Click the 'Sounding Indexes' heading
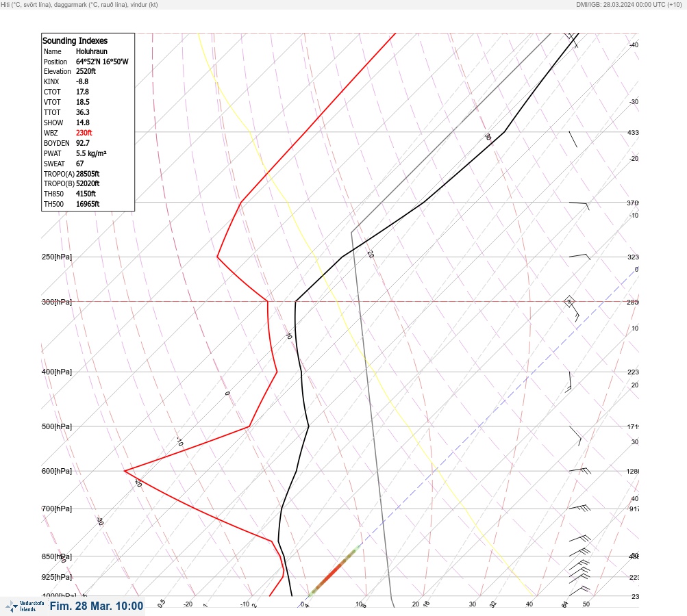This screenshot has height=616, width=687. tap(75, 40)
